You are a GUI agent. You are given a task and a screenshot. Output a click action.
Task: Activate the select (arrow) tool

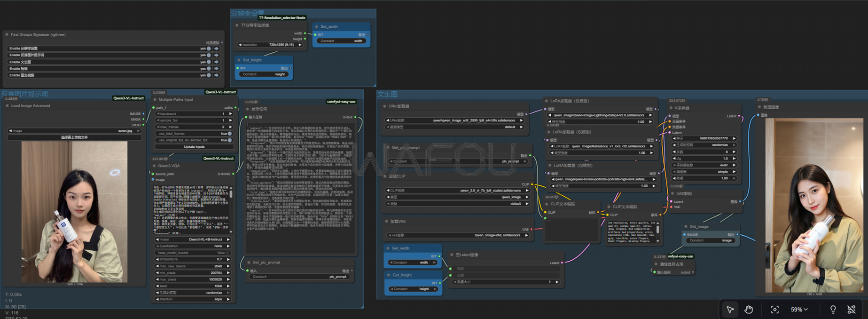[730, 309]
